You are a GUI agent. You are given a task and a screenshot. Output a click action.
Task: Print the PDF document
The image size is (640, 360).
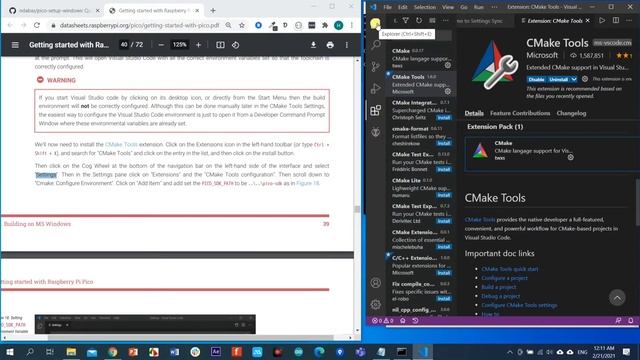(x=330, y=45)
